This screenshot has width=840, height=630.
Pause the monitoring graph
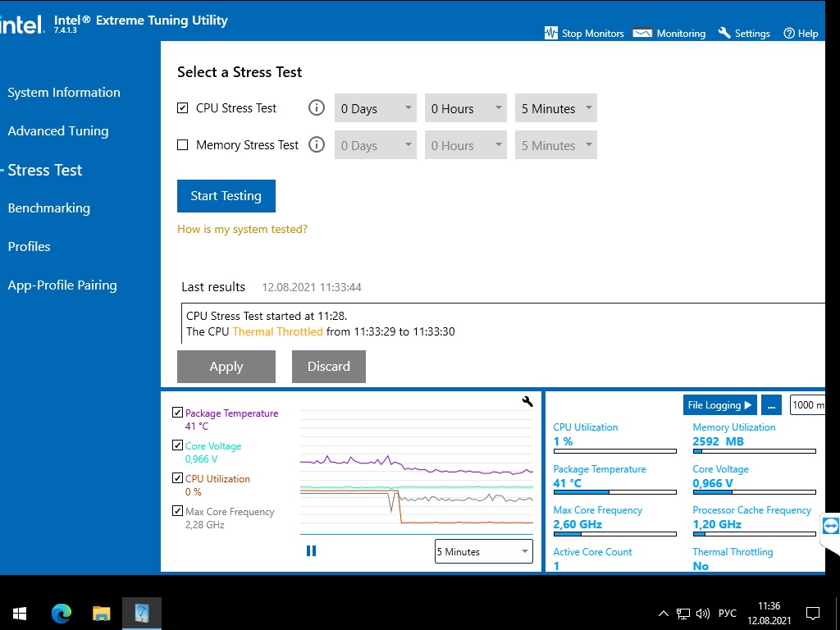coord(311,550)
